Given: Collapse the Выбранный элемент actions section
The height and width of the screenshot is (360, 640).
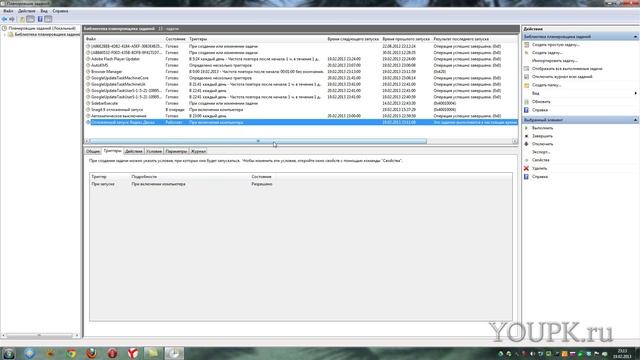Looking at the screenshot, I should [636, 120].
